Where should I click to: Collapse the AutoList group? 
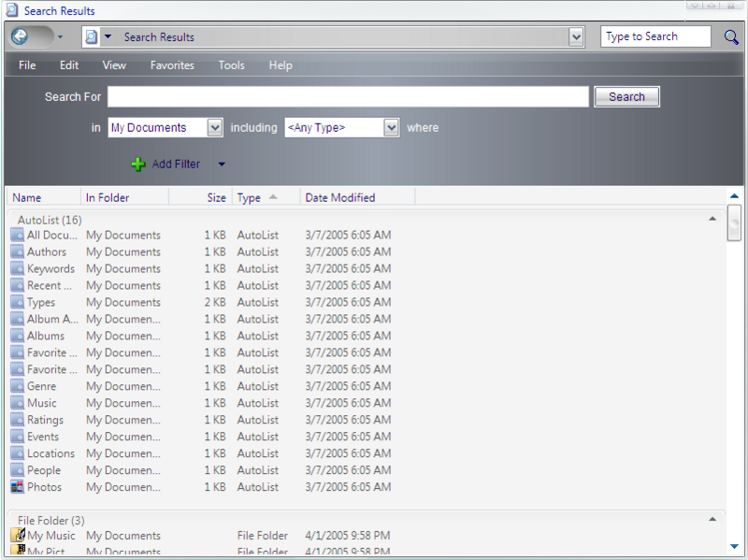click(712, 219)
